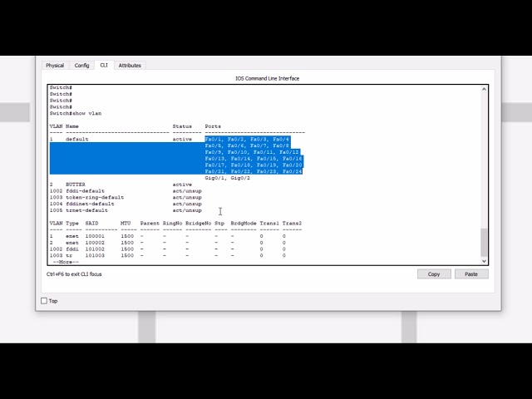Click highlighted 'Fa0/1, Fa0/2, Fa0/3, Fa0/4' line

247,139
